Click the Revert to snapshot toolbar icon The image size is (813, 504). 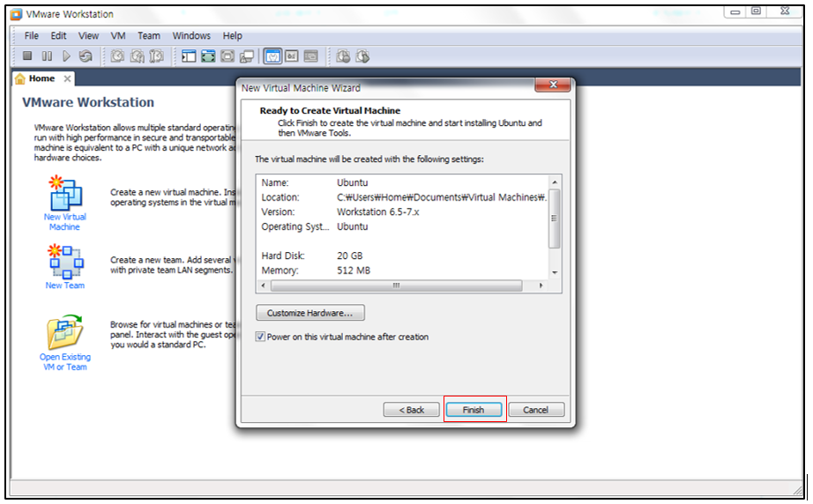click(x=137, y=56)
